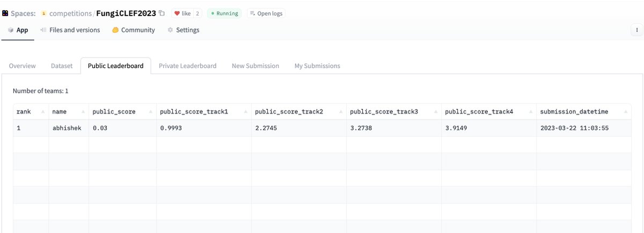Select the abhishek name cell
Viewport: 644px width, 233px height.
point(69,128)
